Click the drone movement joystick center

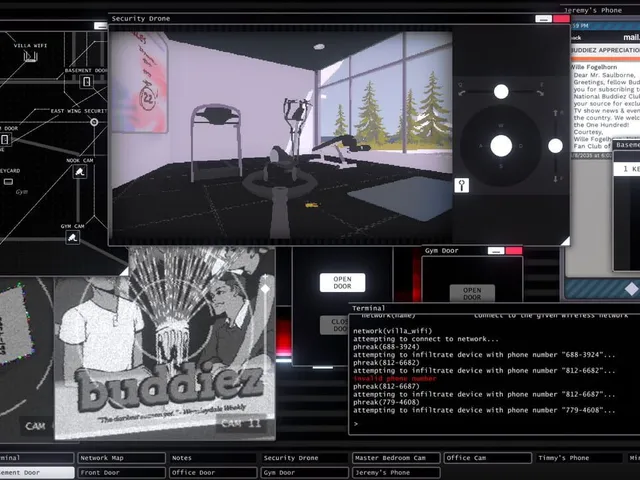501,146
